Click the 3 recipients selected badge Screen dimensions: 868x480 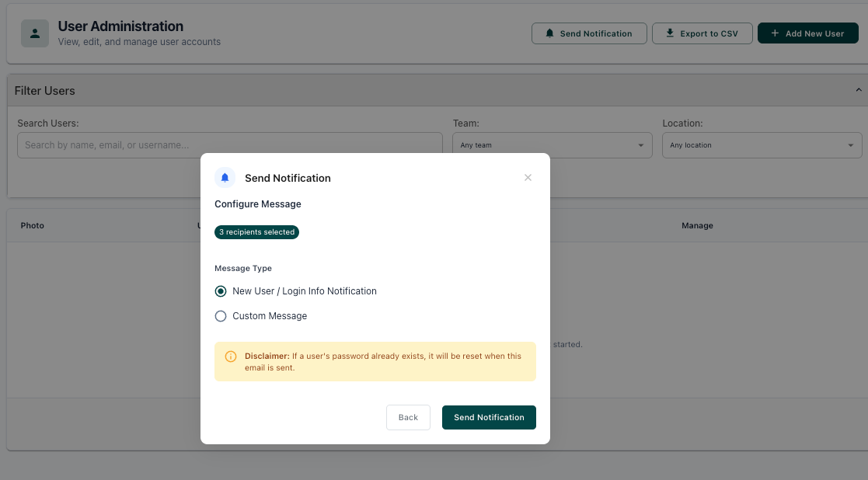coord(257,232)
